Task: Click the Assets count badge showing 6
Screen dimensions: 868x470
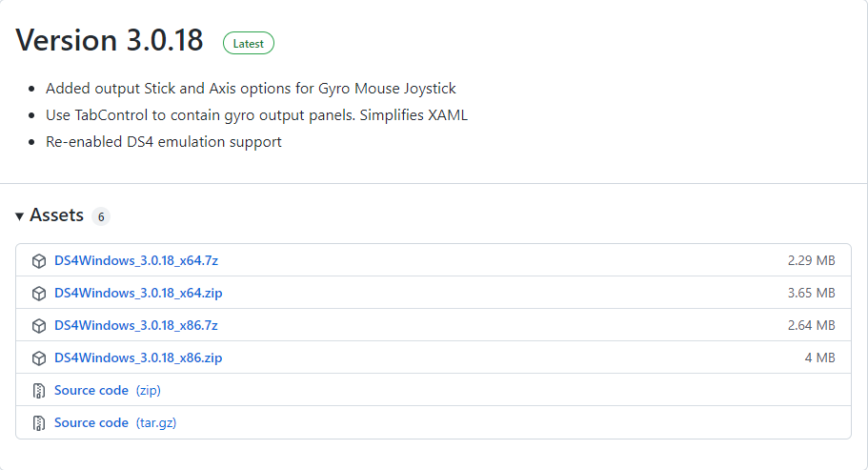Action: (x=101, y=216)
